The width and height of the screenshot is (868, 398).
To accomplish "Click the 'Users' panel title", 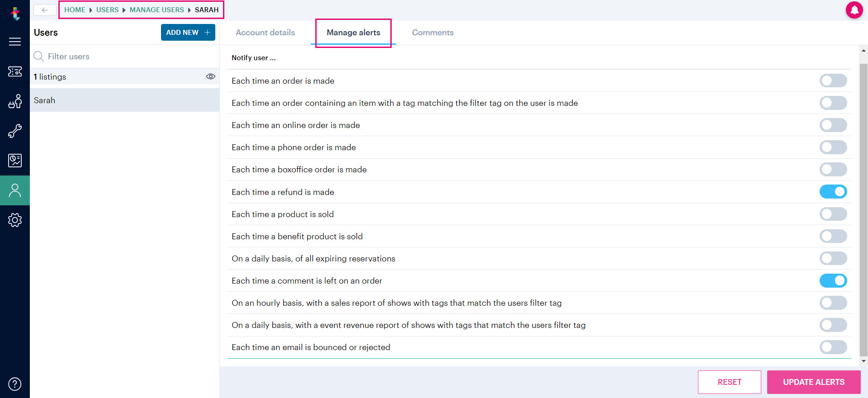I will (46, 33).
